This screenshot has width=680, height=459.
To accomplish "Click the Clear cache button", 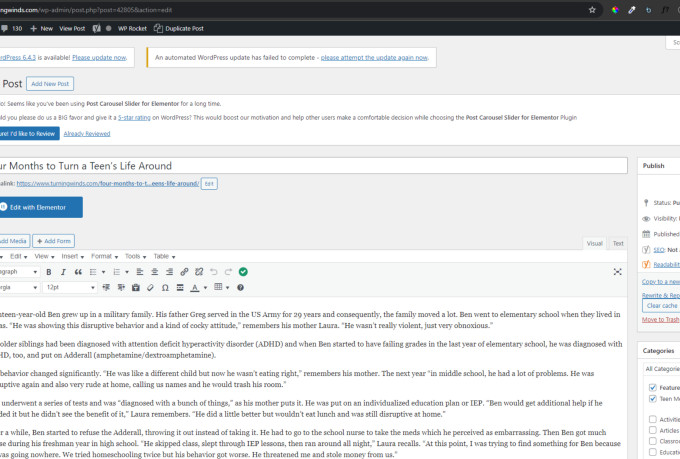I will point(661,305).
